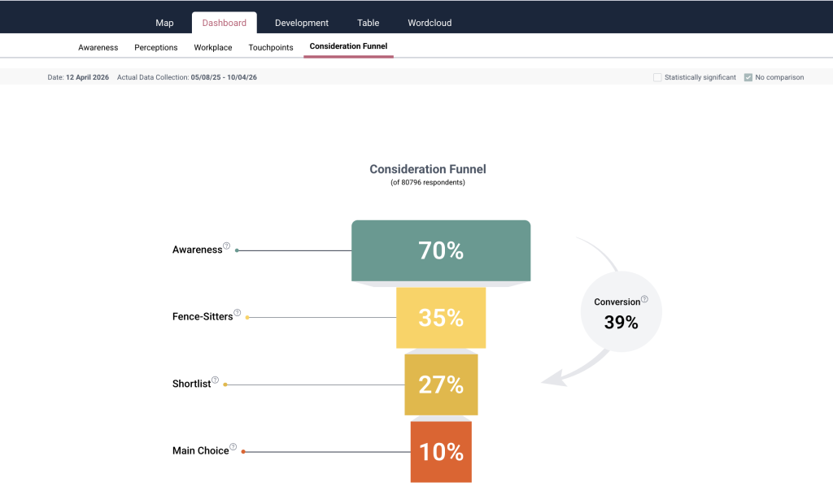Click the yellow 35% Fence-Sitters funnel block
This screenshot has width=833, height=504.
(x=441, y=318)
